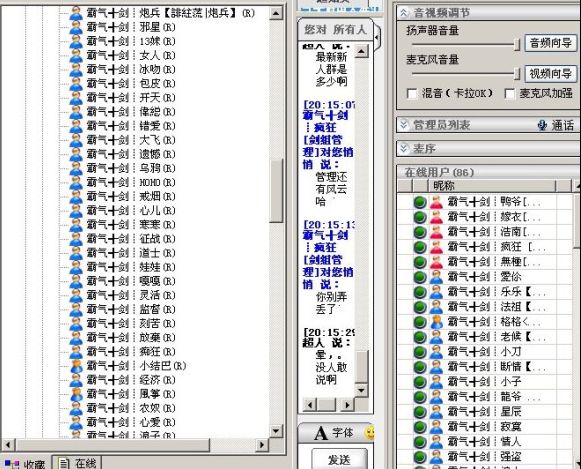581x469 pixels.
Task: Click the green status dot for 嫁衣
Action: [420, 217]
